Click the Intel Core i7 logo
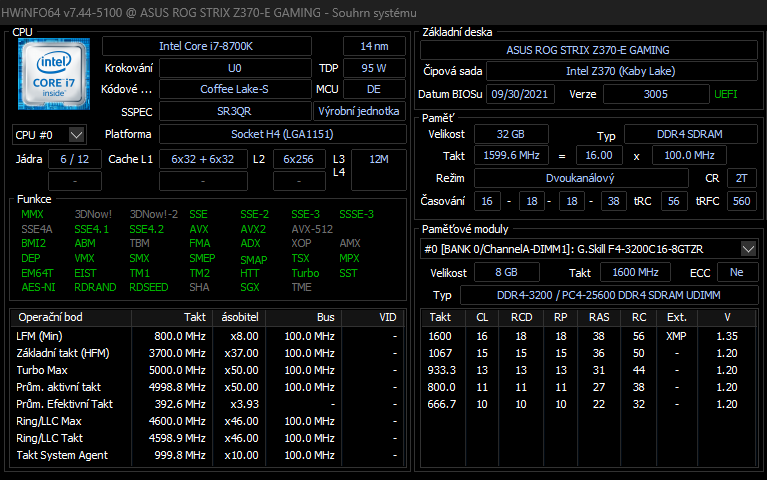The width and height of the screenshot is (767, 480). tap(54, 74)
